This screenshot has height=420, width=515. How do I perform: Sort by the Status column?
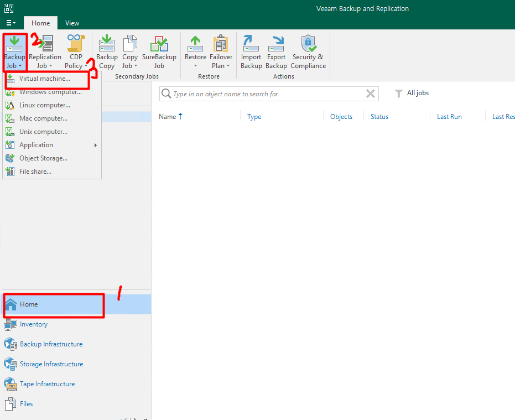coord(379,117)
